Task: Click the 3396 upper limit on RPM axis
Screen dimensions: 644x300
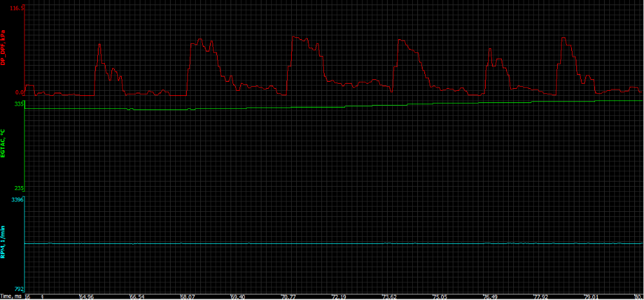Action: tap(17, 200)
